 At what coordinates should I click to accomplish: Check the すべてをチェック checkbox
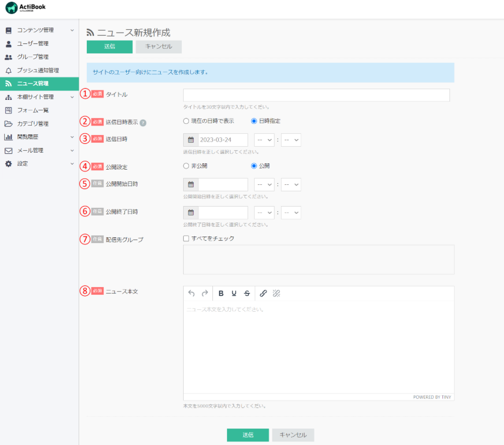click(186, 238)
